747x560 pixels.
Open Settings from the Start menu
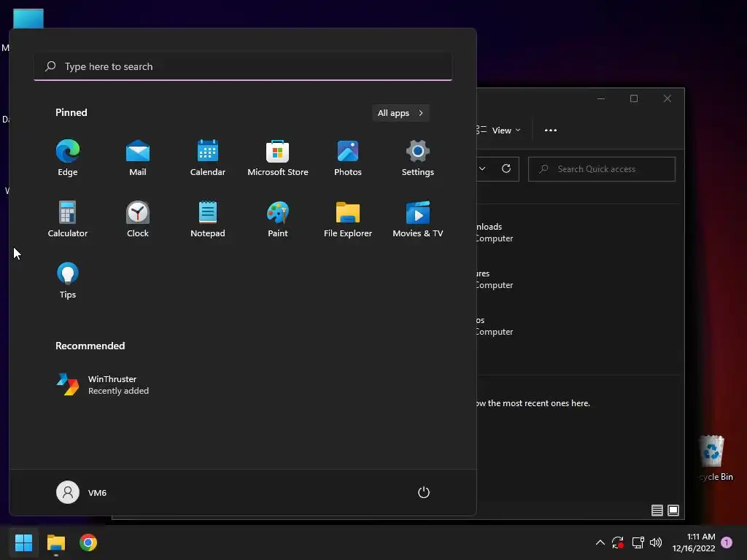418,158
